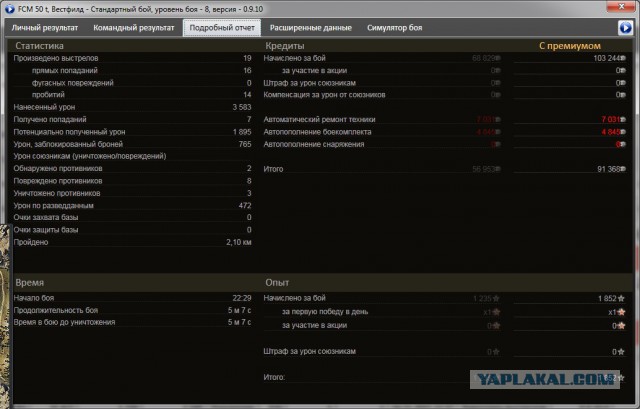
Task: Select the Подробный отчет tab
Action: coord(222,28)
